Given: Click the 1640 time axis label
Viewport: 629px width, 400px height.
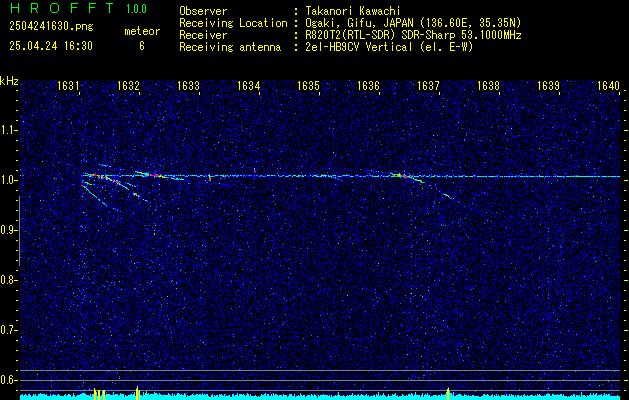Looking at the screenshot, I should [609, 86].
